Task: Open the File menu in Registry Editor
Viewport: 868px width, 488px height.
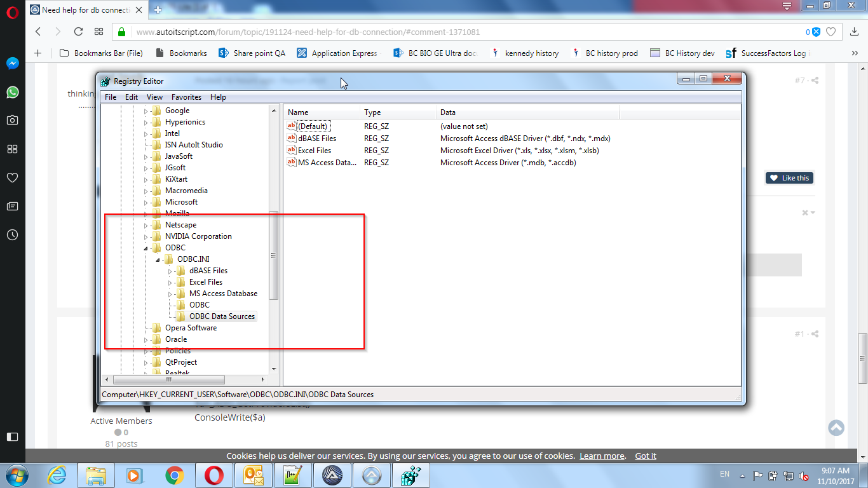Action: (x=111, y=97)
